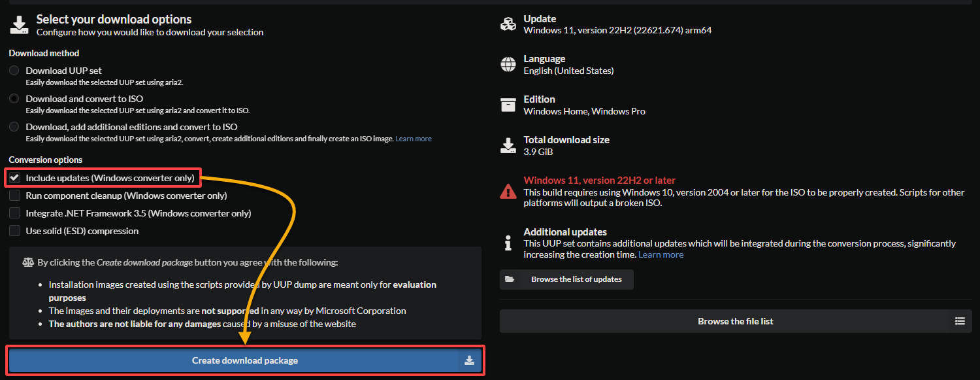Enable Run component cleanup checkbox
This screenshot has width=980, height=380.
tap(14, 196)
